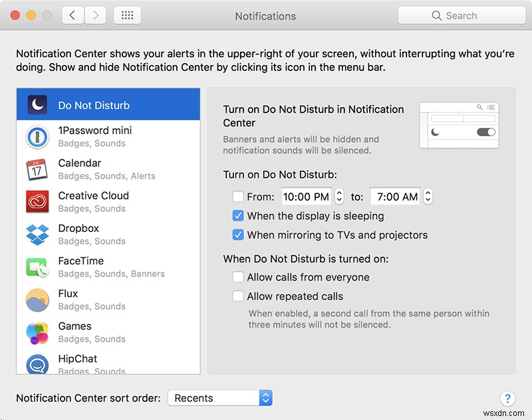Disable 'When the display is sleeping'
Viewport: 532px width, 420px height.
[x=237, y=216]
